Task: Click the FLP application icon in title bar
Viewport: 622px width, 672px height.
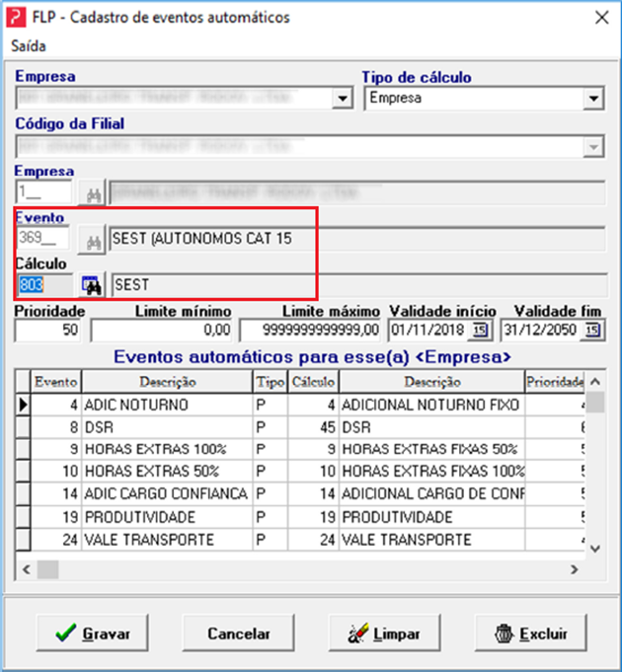Action: click(18, 18)
